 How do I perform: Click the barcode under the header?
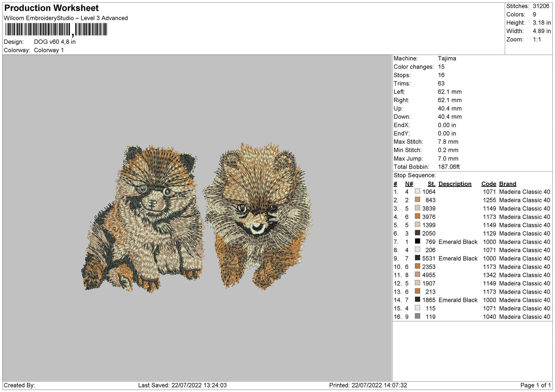(56, 30)
